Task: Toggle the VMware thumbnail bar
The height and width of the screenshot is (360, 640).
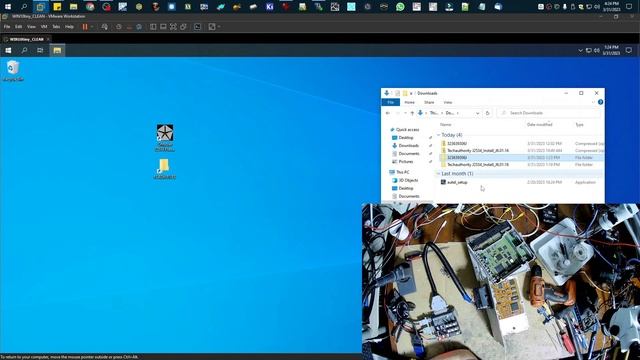Action: click(x=163, y=27)
